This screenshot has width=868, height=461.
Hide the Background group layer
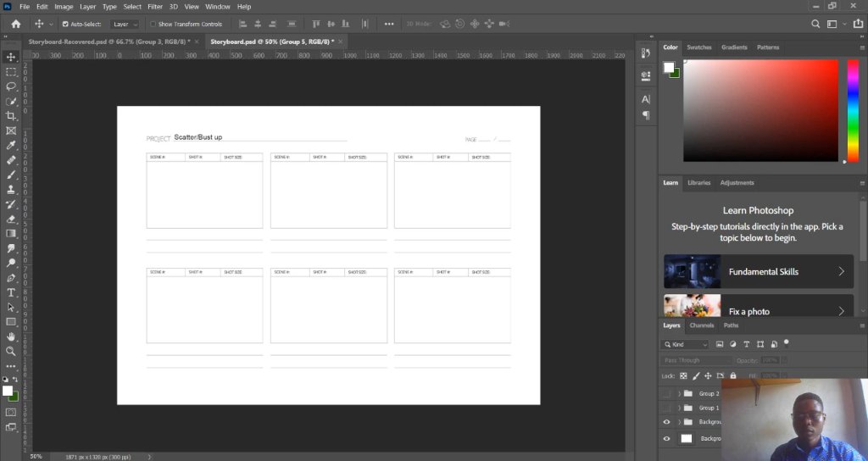click(x=666, y=422)
